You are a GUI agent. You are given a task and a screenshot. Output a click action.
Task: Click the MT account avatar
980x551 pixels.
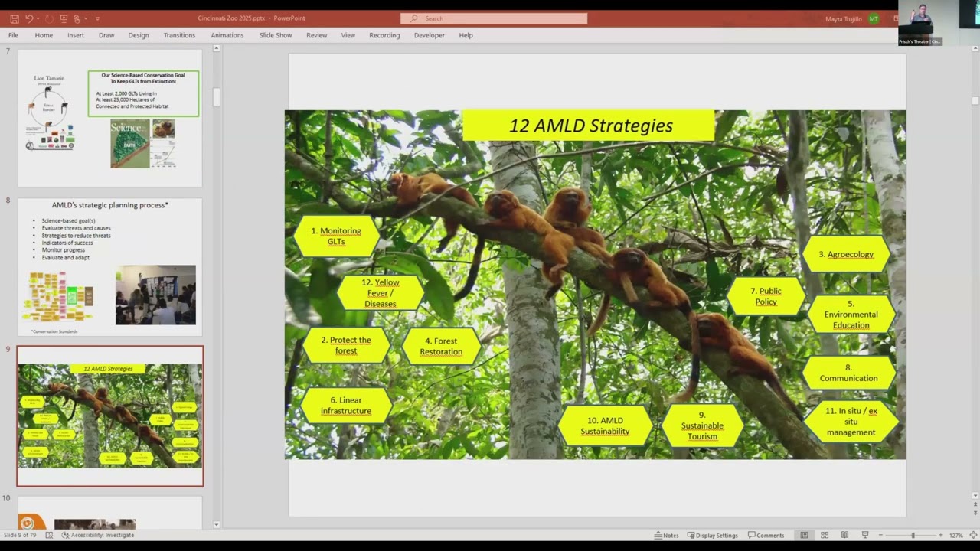click(x=874, y=18)
